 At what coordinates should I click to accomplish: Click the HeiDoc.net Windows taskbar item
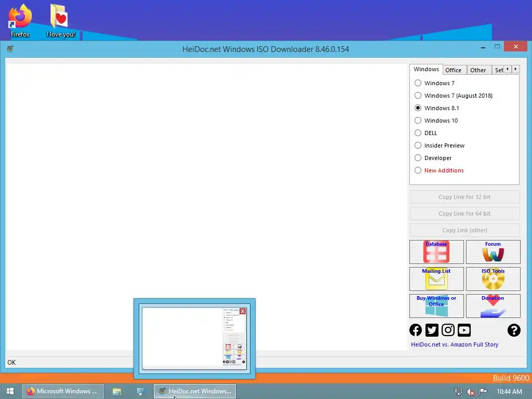click(x=195, y=391)
